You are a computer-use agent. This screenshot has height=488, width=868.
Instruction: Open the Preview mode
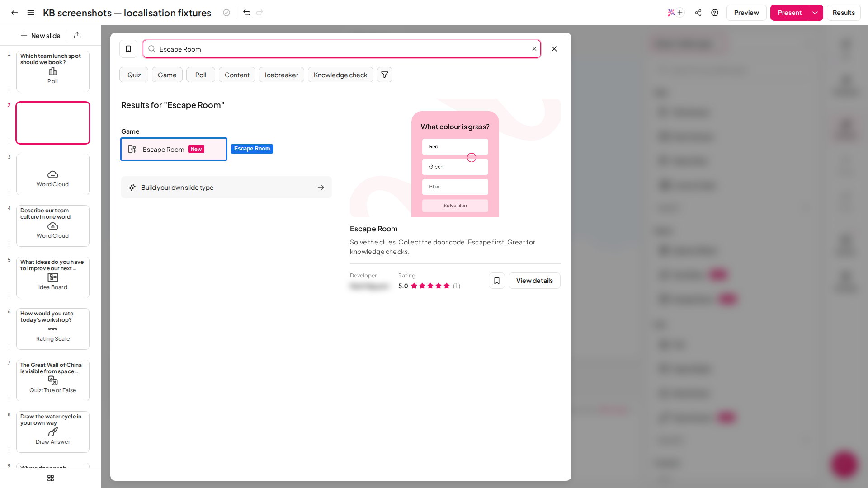click(746, 13)
